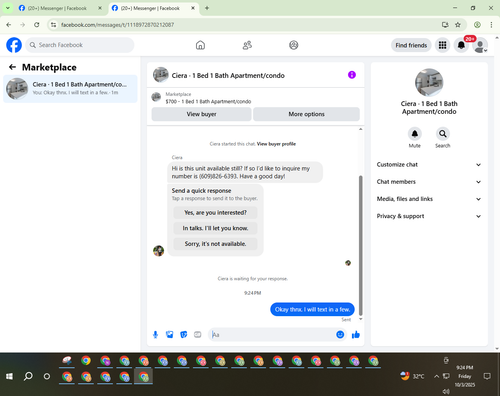Choose a sticker from composer icon

(x=184, y=335)
